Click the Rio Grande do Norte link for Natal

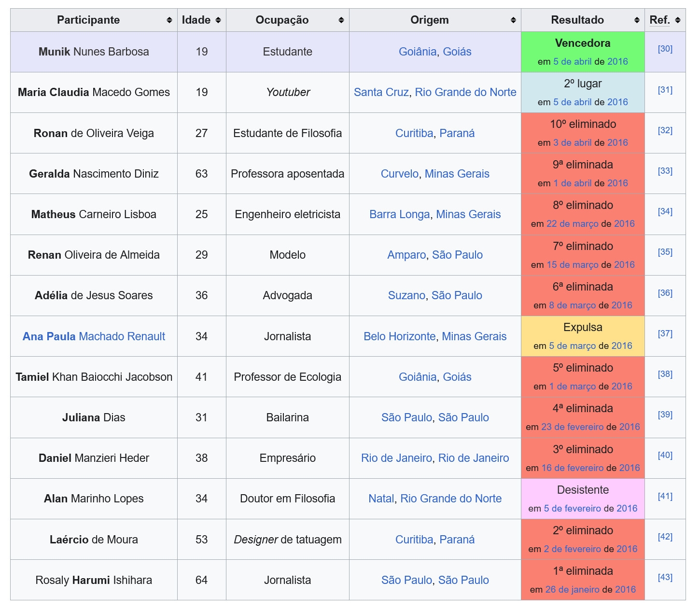[451, 499]
